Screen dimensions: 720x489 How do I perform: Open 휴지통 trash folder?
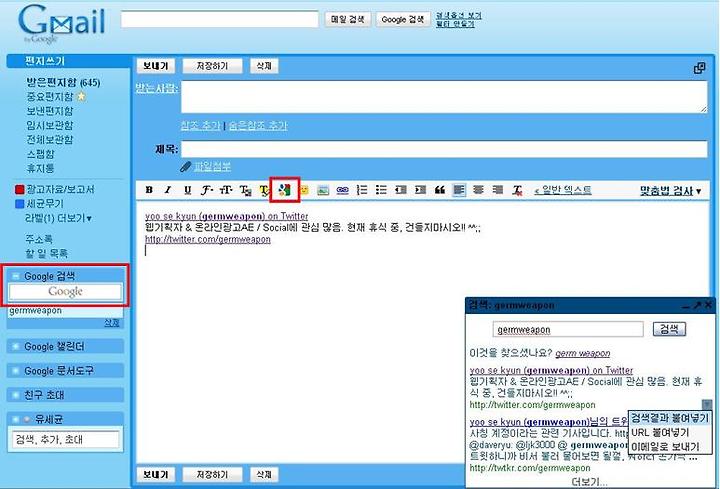(x=40, y=168)
